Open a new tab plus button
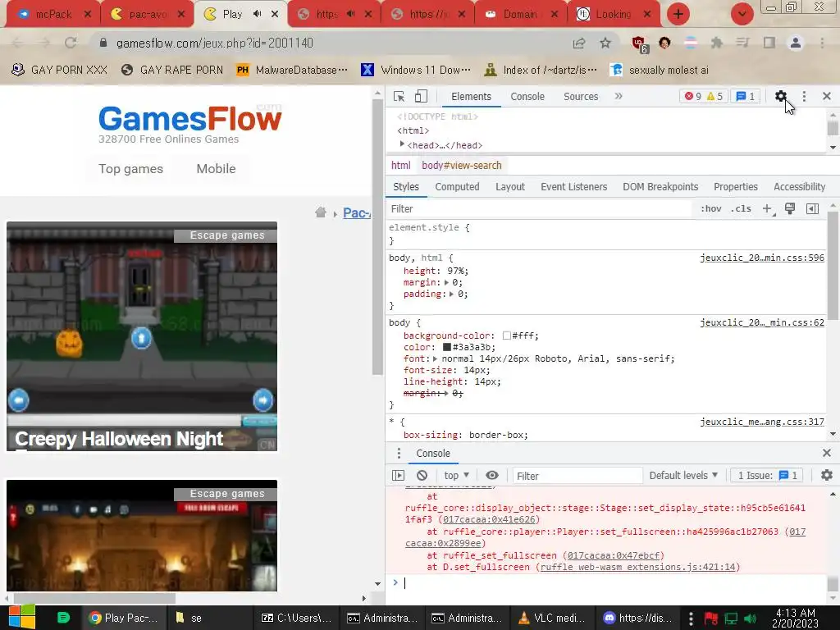 tap(678, 14)
